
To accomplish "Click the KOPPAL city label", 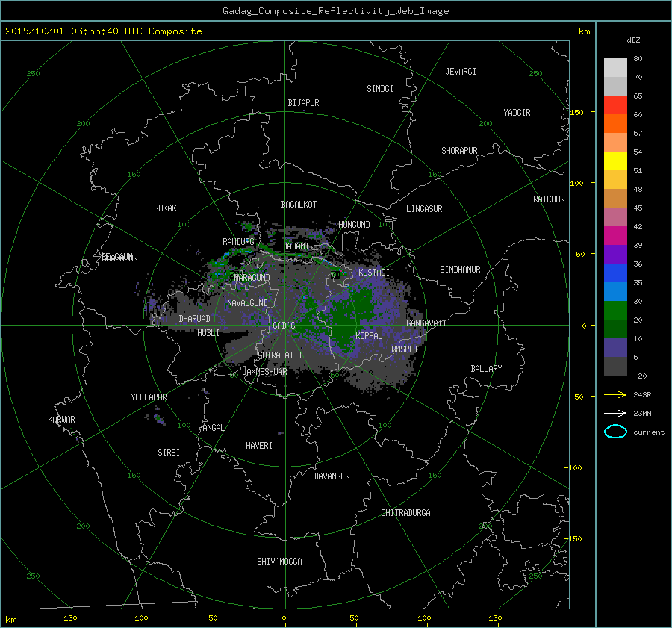I will (x=369, y=335).
